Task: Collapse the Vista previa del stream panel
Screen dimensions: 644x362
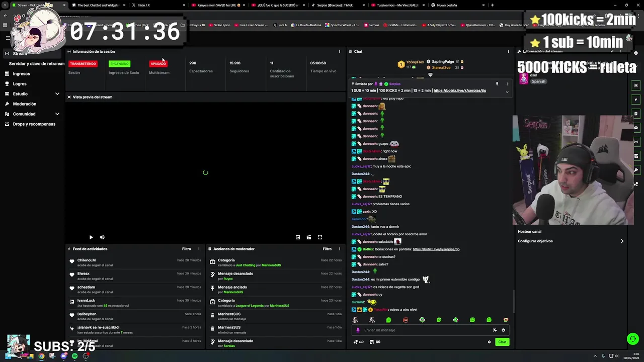Action: [69, 97]
